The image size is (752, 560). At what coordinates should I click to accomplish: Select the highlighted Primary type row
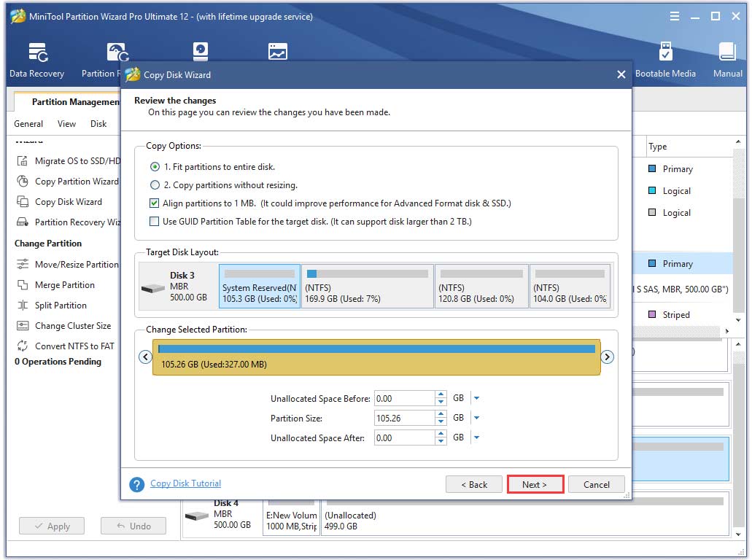click(683, 263)
